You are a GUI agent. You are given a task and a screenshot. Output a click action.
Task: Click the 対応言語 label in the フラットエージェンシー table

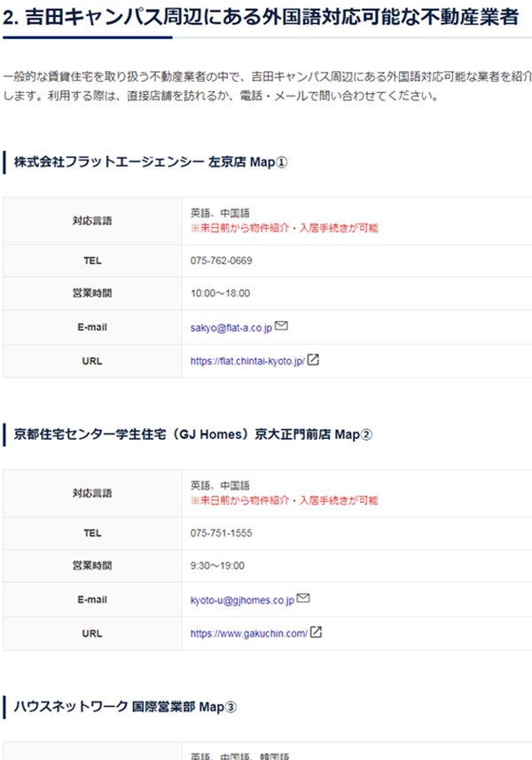coord(92,221)
